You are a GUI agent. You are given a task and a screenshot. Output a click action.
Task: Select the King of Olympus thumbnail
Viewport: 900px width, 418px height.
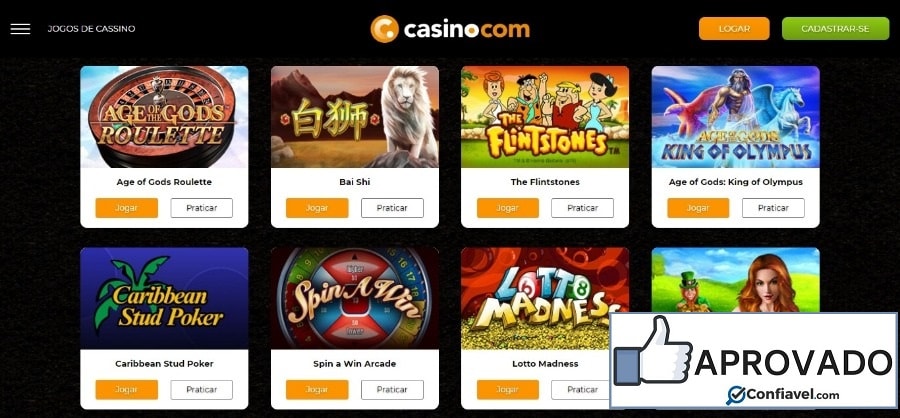736,117
